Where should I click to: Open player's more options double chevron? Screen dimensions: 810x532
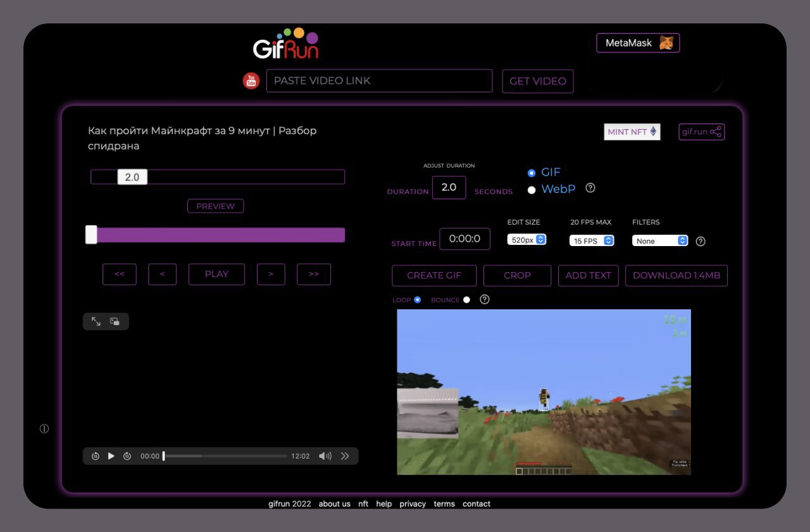tap(345, 456)
